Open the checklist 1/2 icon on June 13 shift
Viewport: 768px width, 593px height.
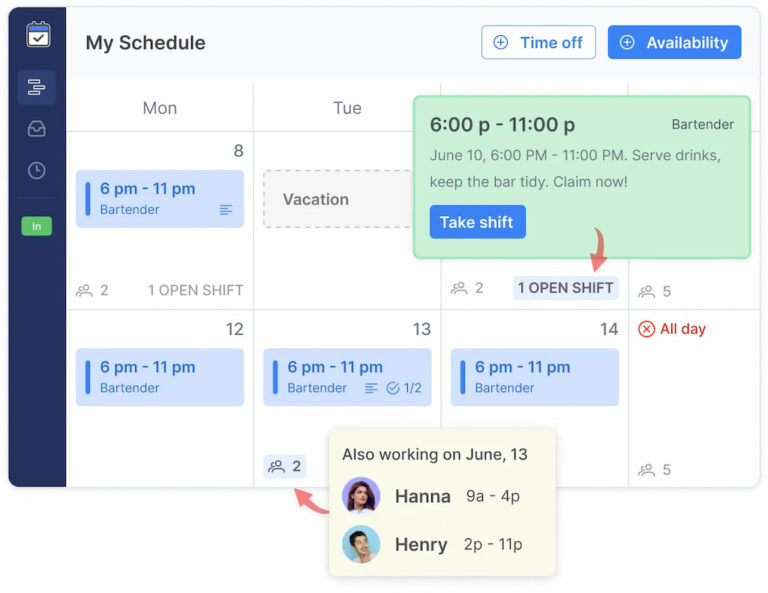point(404,388)
